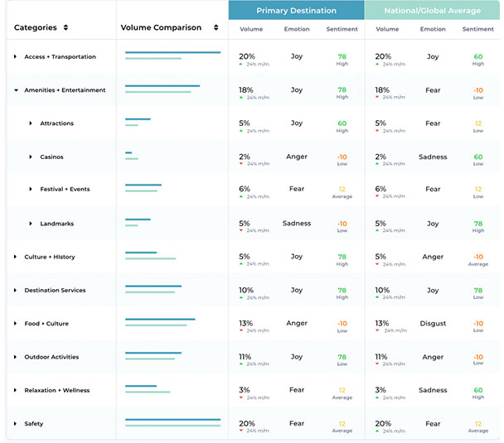Expand the Safety category row

coord(15,424)
